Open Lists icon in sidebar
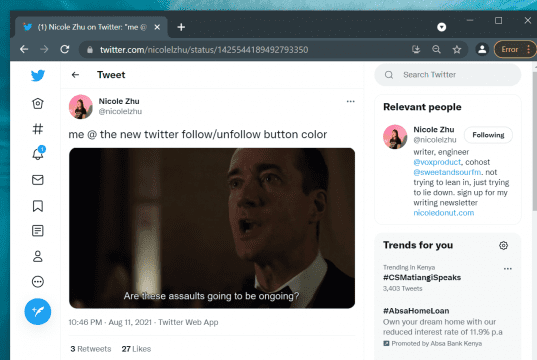The width and height of the screenshot is (537, 360). (x=38, y=231)
